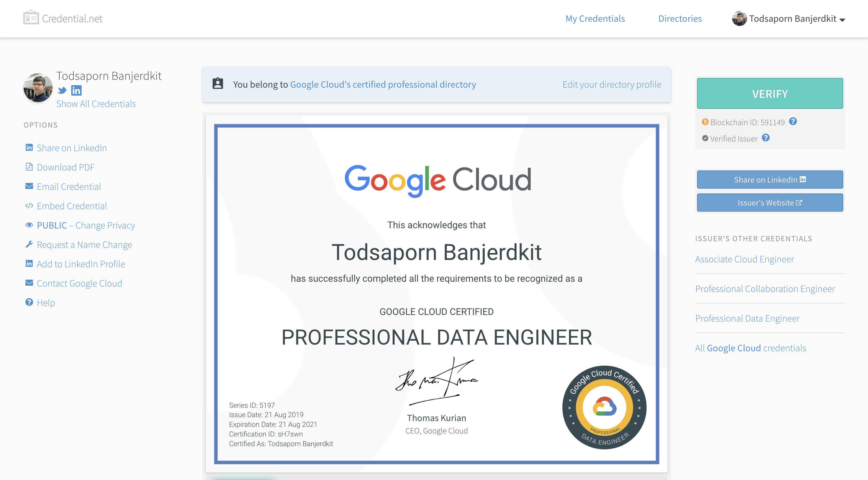Click the Credential.net logo icon
Viewport: 868px width, 480px height.
(31, 17)
